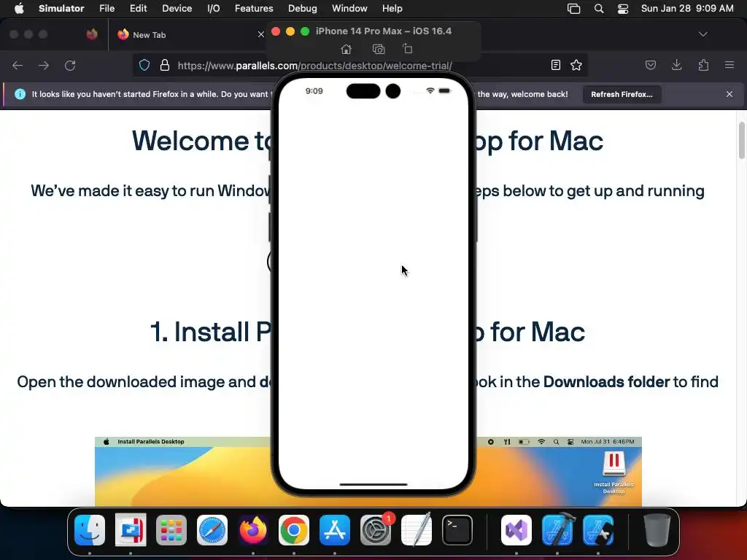Viewport: 747px width, 560px height.
Task: Select the pinned Firefox tab
Action: pyautogui.click(x=92, y=34)
